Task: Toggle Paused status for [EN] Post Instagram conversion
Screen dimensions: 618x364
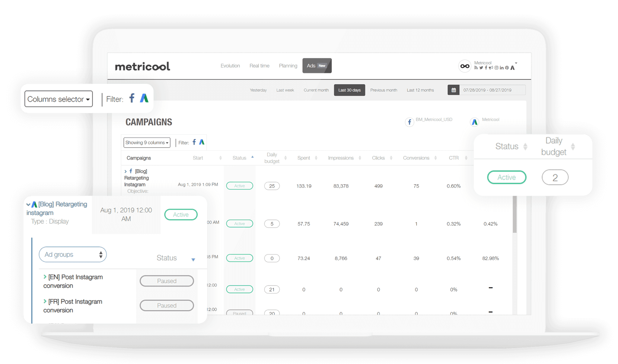Action: 167,281
